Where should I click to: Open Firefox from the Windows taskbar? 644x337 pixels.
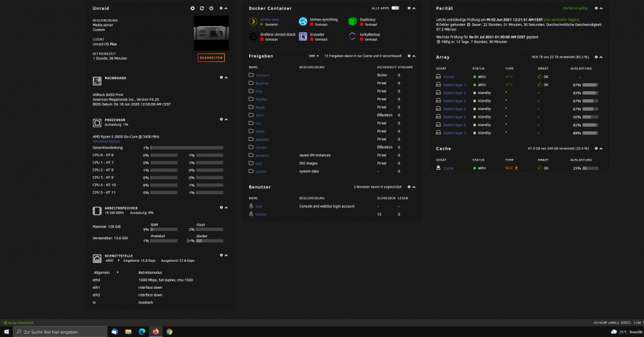pyautogui.click(x=156, y=332)
